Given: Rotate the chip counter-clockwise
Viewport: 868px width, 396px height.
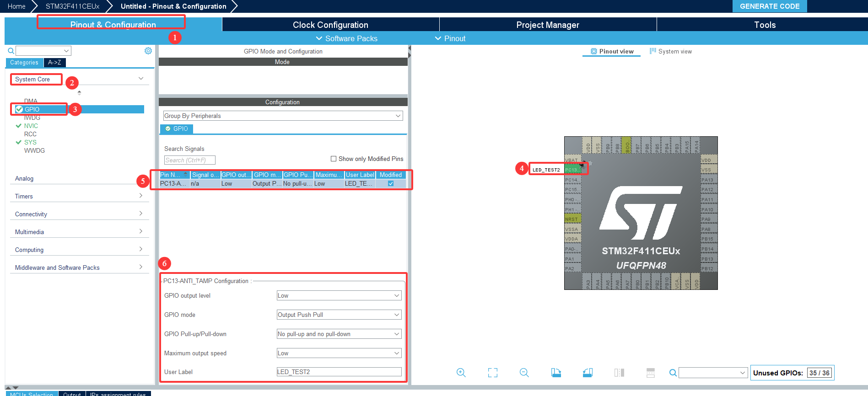Looking at the screenshot, I should pos(588,373).
